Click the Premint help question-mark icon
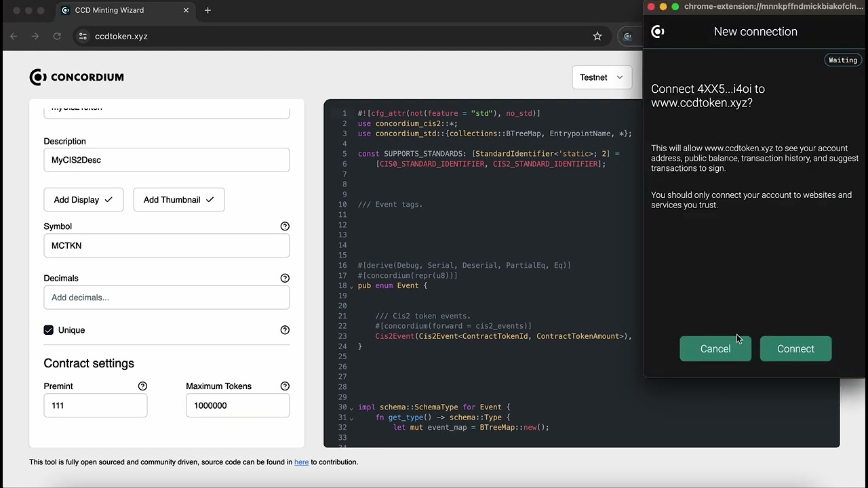Screen dimensions: 868x488 click(142, 386)
